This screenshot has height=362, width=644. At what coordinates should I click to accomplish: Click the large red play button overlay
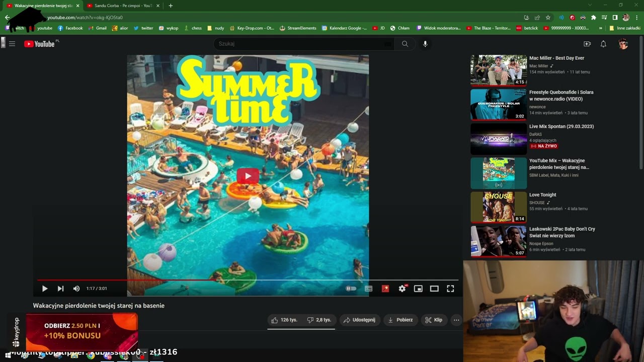[248, 176]
